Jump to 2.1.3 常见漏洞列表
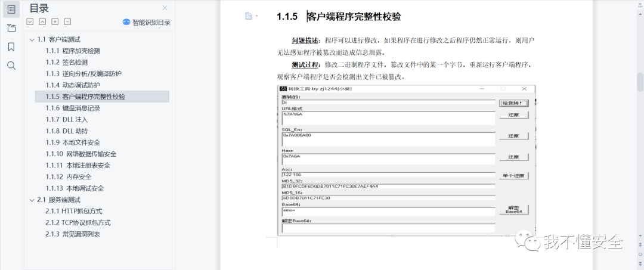 [73, 235]
